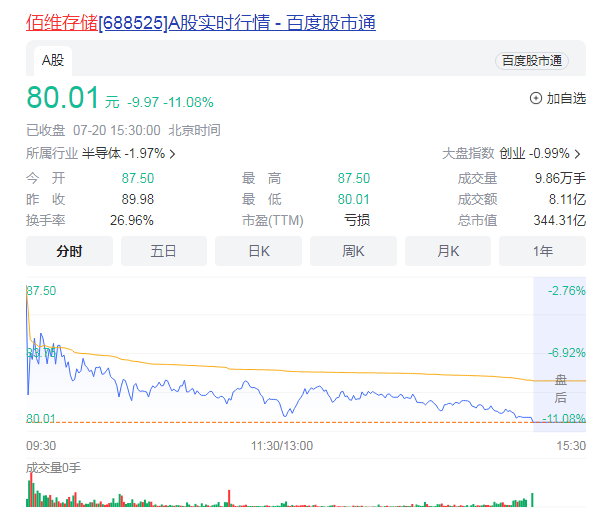Show the 周K weekly chart
The height and width of the screenshot is (520, 616).
click(353, 251)
